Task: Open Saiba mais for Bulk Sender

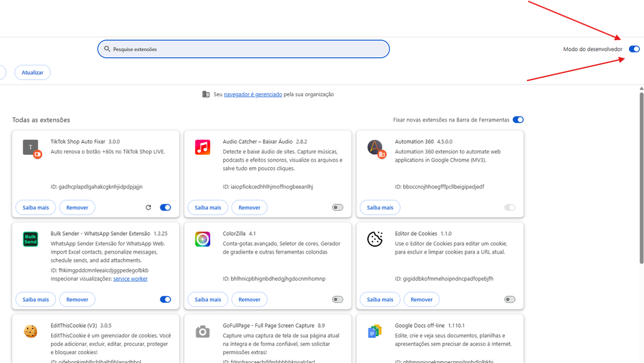Action: click(x=36, y=299)
